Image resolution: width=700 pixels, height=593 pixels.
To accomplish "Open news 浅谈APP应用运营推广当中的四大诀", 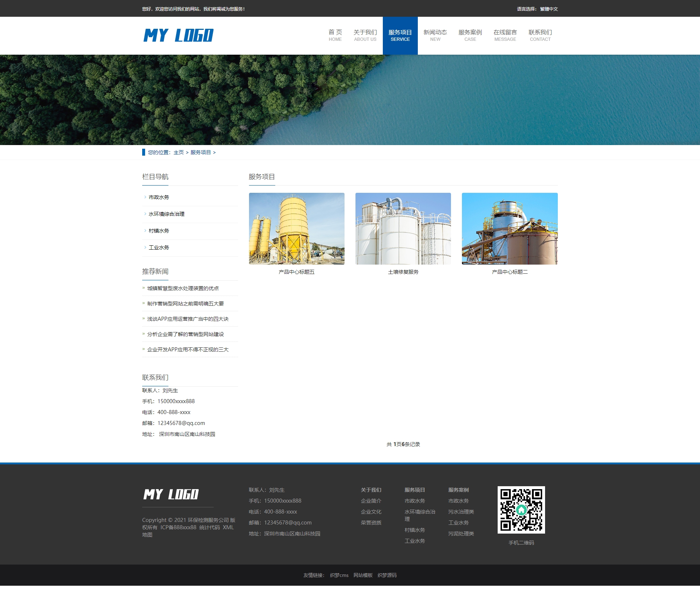I will (188, 319).
